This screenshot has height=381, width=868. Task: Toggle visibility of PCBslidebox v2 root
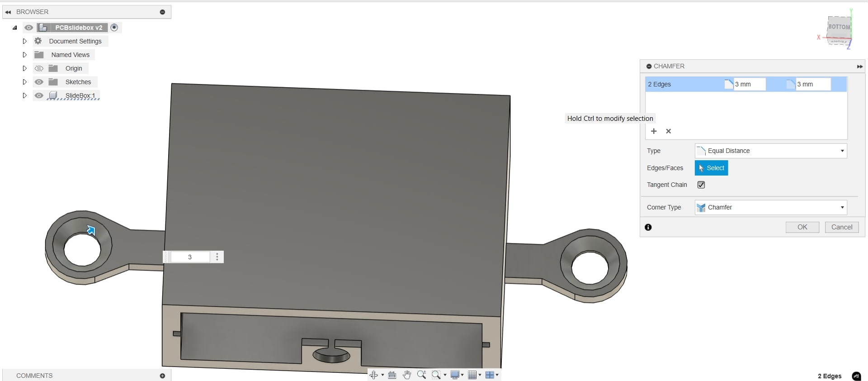coord(28,28)
